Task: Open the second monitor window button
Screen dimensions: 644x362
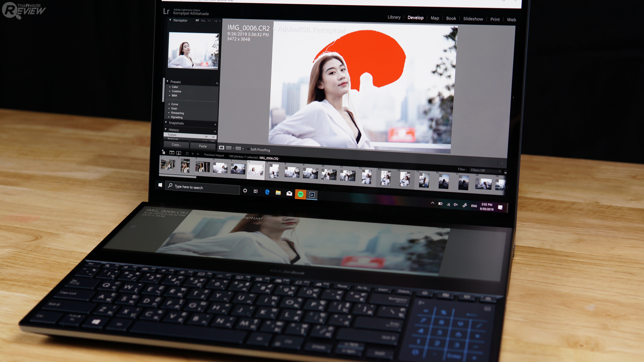Action: pos(179,153)
